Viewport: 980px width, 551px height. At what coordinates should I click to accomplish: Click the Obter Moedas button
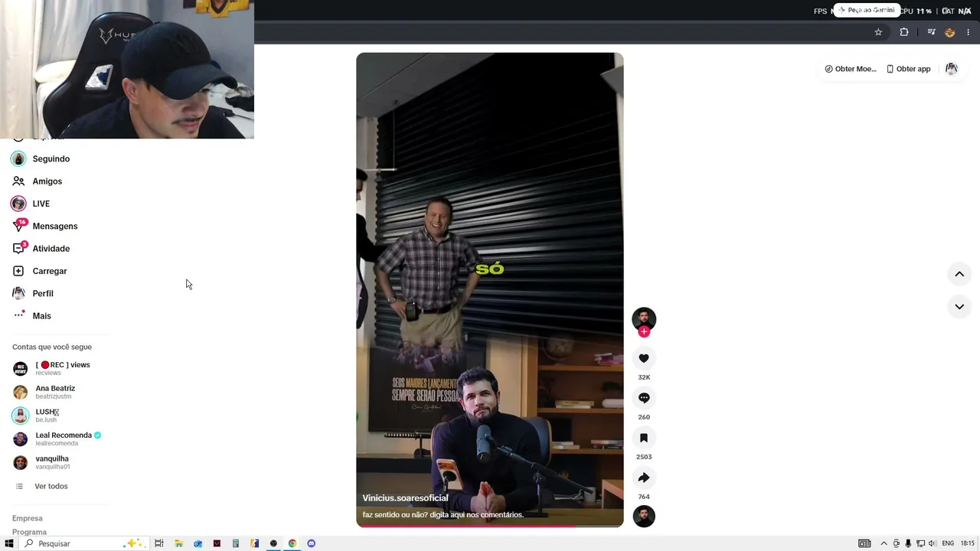(851, 69)
